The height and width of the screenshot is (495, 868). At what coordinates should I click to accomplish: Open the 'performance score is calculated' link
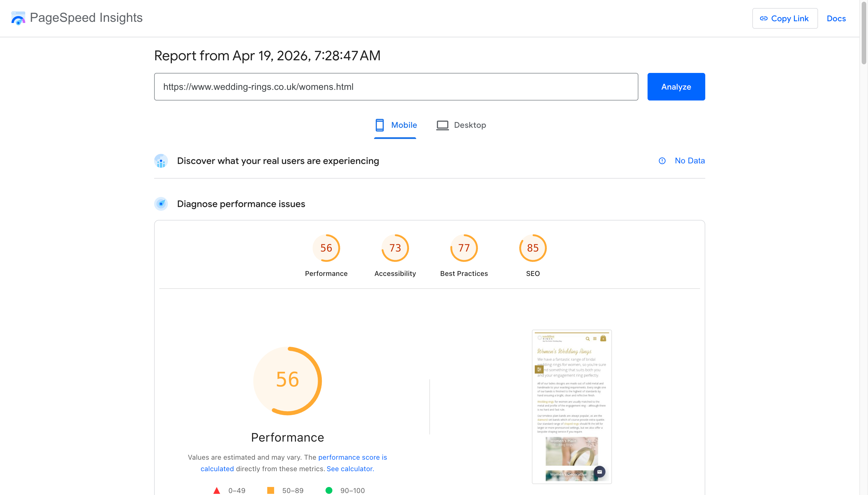click(352, 457)
